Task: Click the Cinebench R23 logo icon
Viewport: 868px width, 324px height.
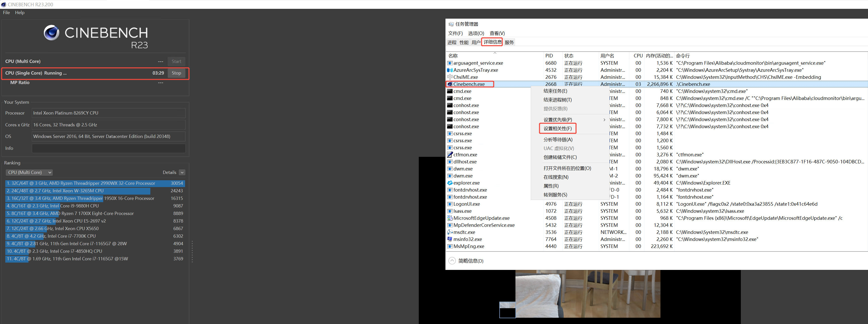Action: (52, 33)
